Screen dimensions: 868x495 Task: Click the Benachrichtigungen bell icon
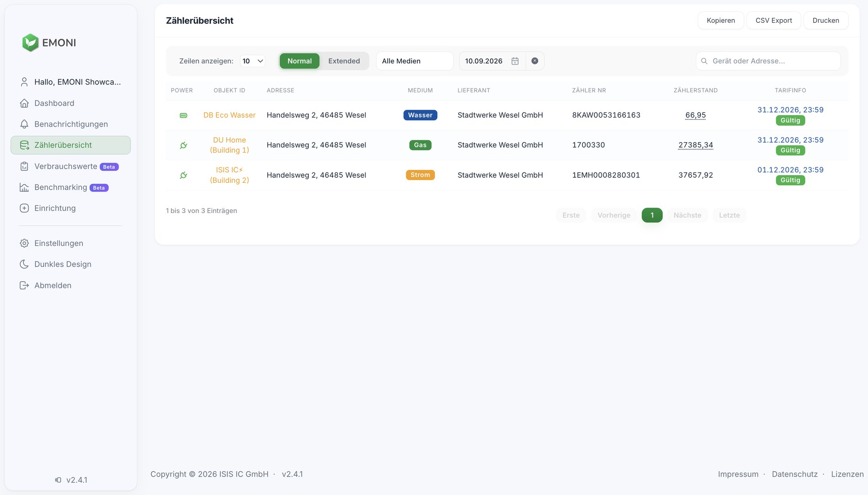coord(24,124)
